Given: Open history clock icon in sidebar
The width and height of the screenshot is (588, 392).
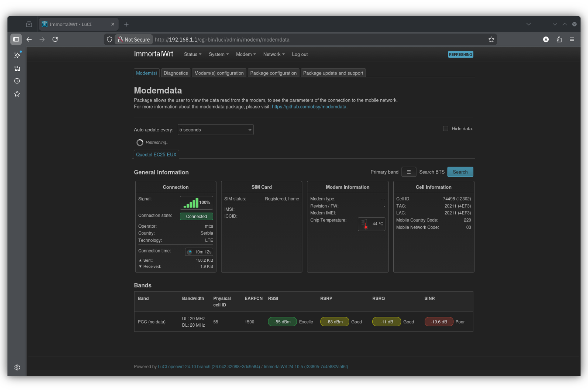Looking at the screenshot, I should (17, 81).
